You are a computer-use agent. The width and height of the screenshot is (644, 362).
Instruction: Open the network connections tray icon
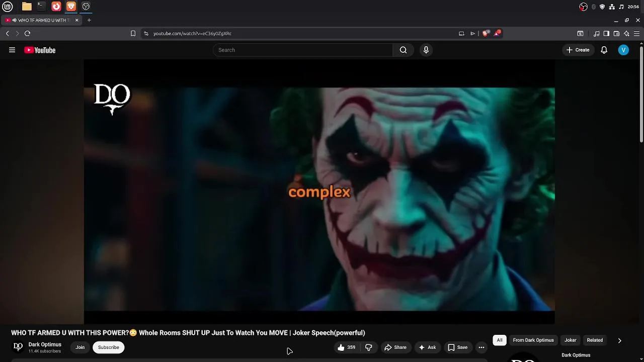612,7
